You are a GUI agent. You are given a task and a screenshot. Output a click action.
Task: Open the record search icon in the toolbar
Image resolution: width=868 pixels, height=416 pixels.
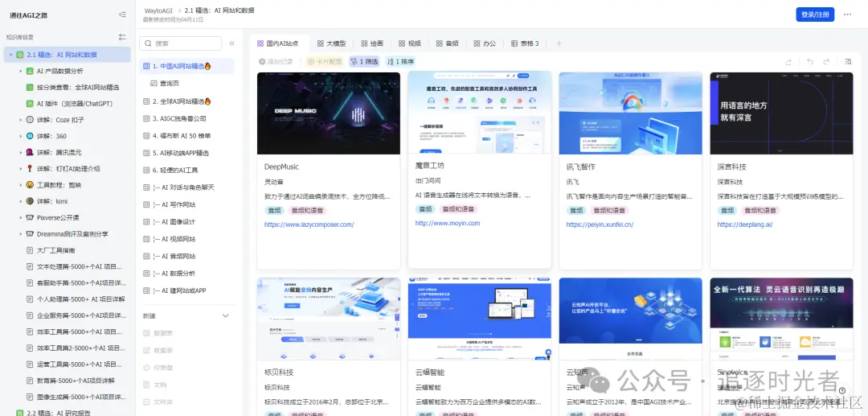pyautogui.click(x=848, y=61)
